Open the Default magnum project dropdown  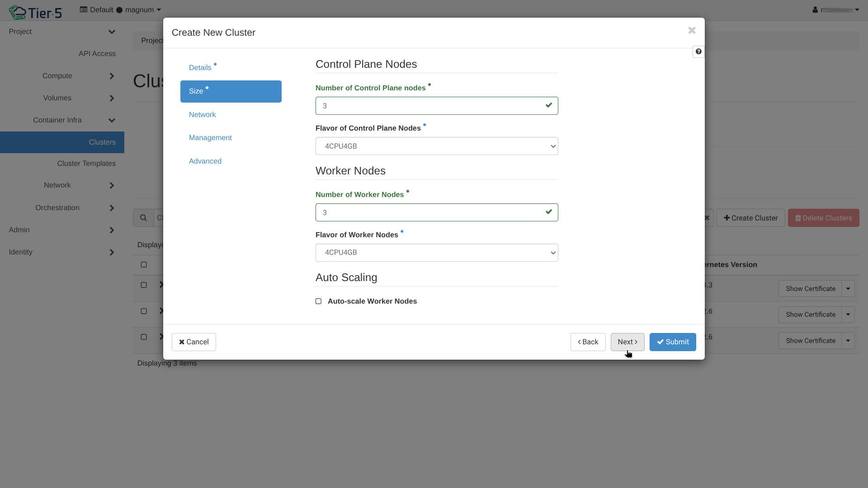[x=120, y=10]
